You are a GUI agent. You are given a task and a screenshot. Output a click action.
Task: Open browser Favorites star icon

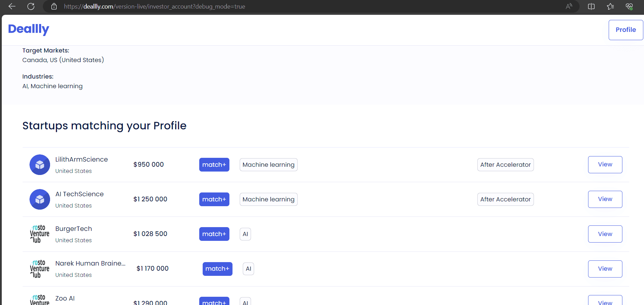[610, 6]
